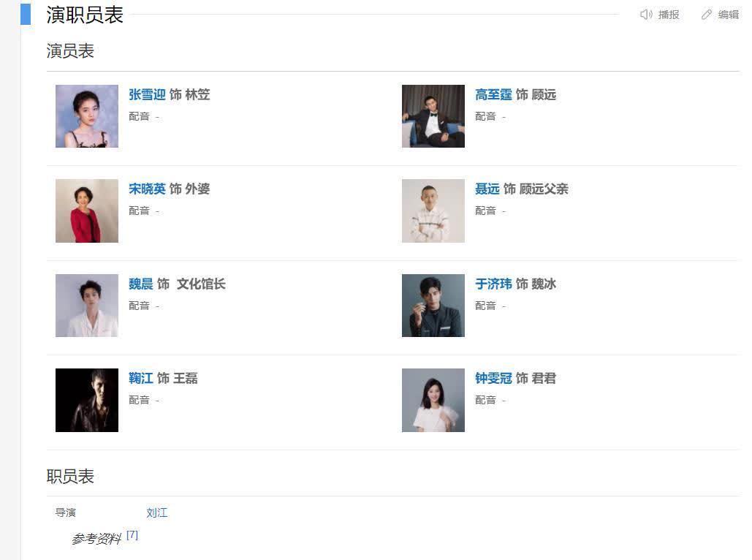Click 钟雯冠's portrait thumbnail

point(433,400)
